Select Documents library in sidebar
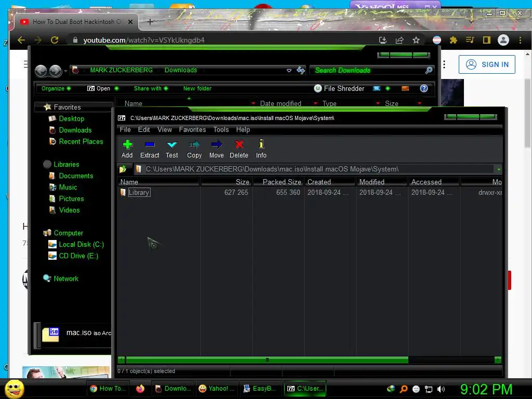Viewport: 532px width, 399px height. (76, 176)
